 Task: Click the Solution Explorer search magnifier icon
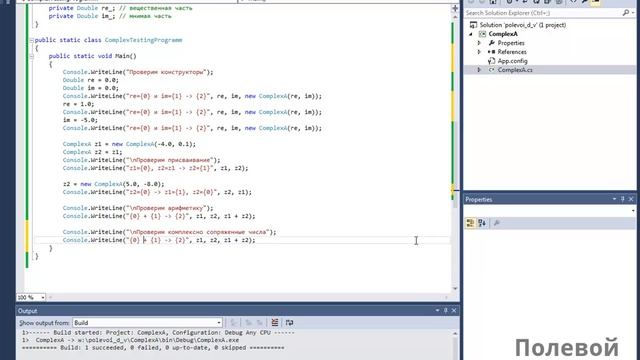tap(625, 13)
